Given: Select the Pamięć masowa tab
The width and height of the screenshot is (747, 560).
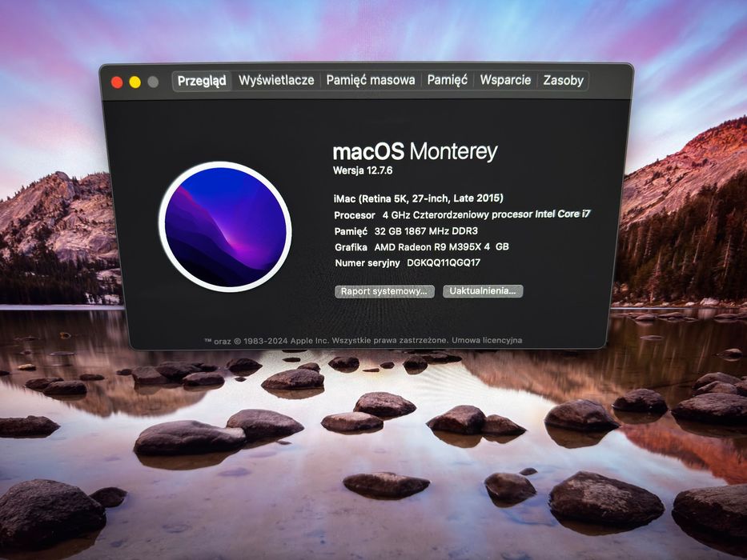Looking at the screenshot, I should coord(370,80).
